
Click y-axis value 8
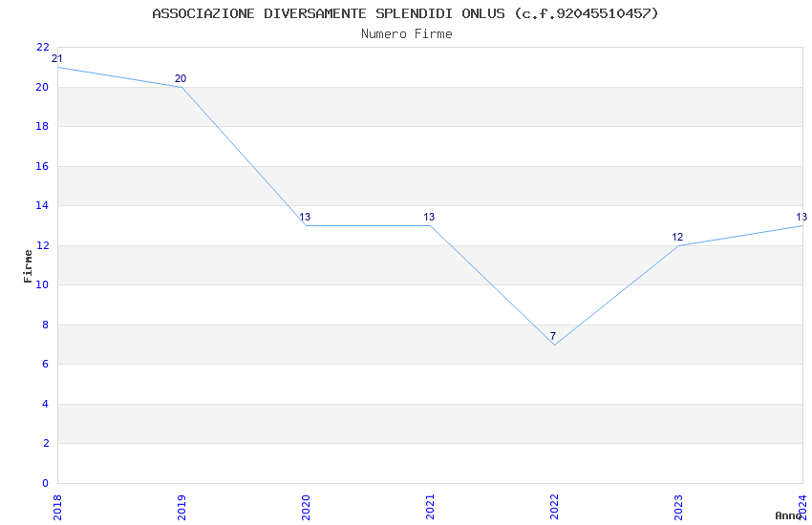coord(46,325)
